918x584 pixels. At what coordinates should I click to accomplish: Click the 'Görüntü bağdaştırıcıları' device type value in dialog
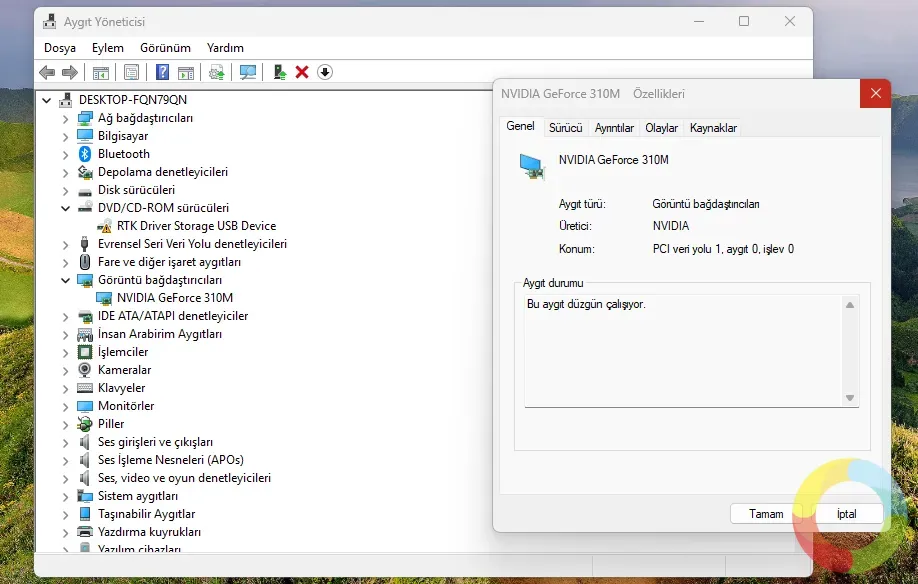706,204
